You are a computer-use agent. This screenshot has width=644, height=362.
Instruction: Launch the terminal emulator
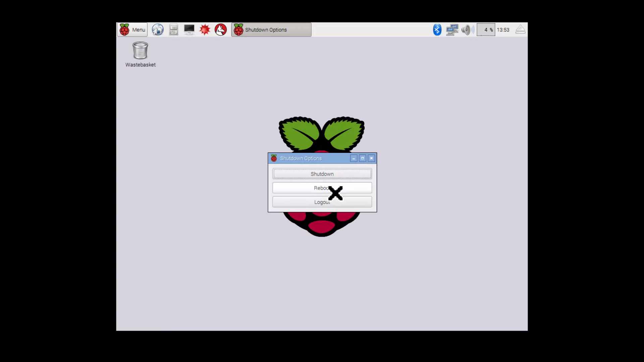[x=189, y=29]
